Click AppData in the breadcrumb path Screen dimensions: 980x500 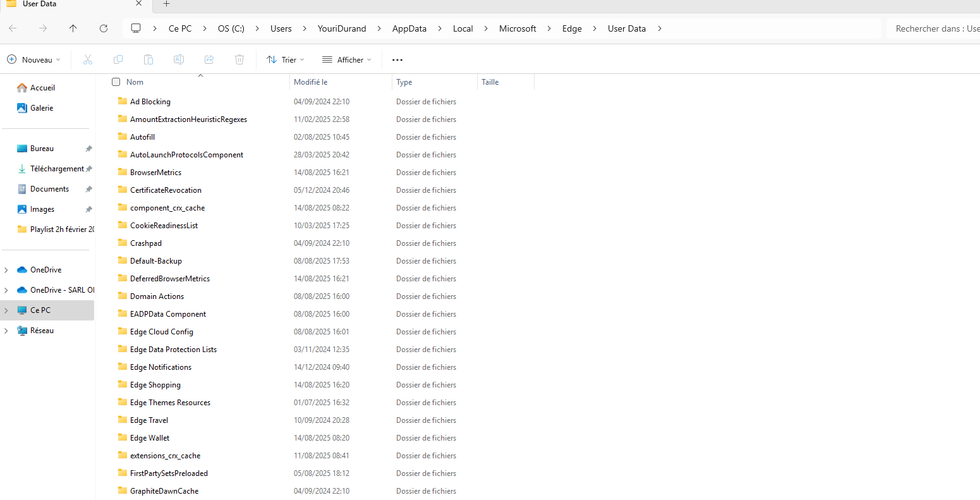(x=409, y=28)
